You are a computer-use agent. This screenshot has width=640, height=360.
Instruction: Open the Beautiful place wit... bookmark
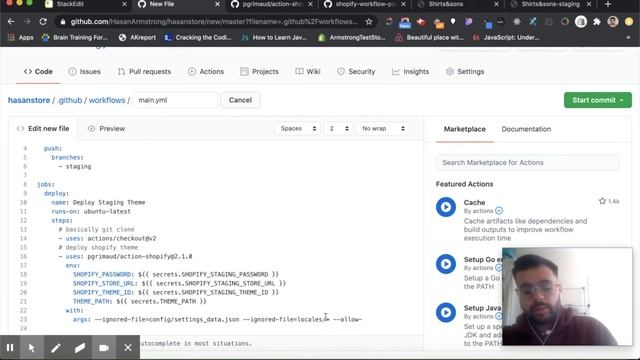tap(429, 38)
